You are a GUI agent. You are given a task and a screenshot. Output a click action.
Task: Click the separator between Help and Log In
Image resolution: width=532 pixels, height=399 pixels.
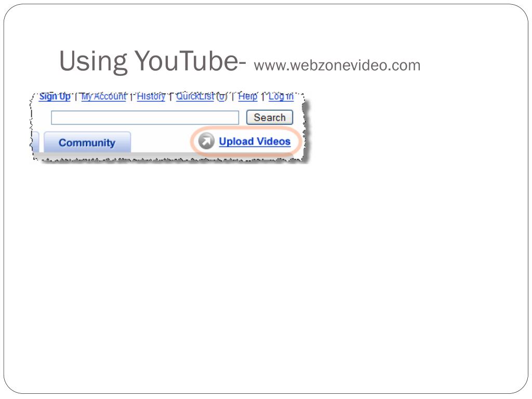tap(263, 97)
